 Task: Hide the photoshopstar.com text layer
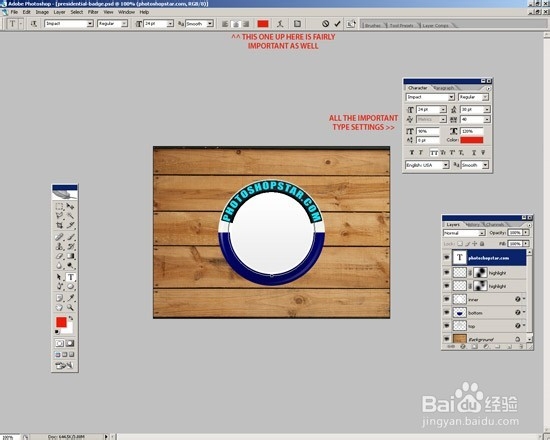pos(447,258)
